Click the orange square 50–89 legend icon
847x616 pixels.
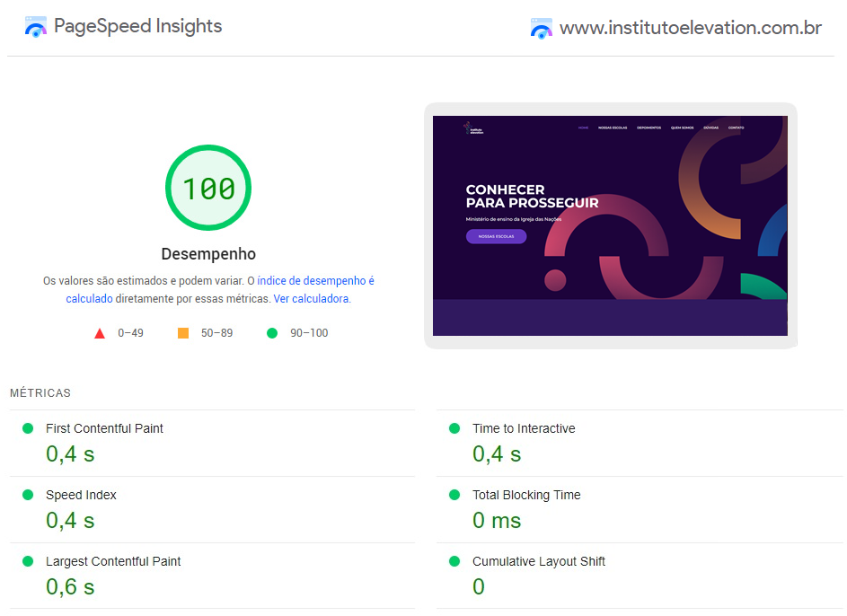click(183, 333)
